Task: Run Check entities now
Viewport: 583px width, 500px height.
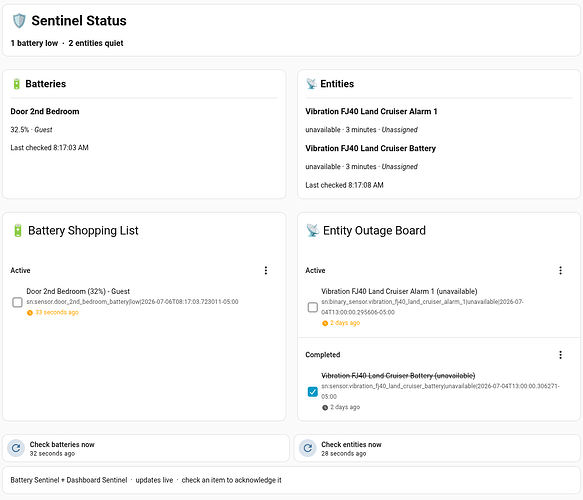Action: [x=437, y=448]
